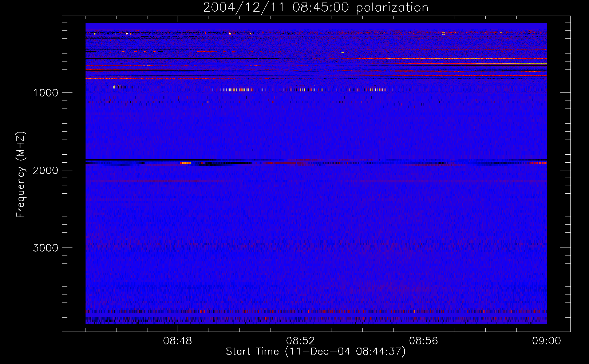Screen dimensions: 589x364
Task: Select the 'Frequency (MHZ)' axis label
Action: [x=21, y=175]
